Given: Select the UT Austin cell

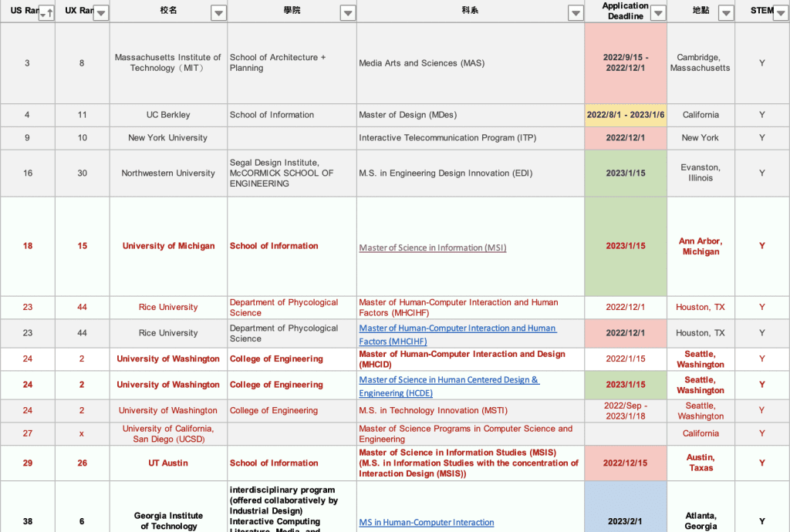Looking at the screenshot, I should pos(168,463).
